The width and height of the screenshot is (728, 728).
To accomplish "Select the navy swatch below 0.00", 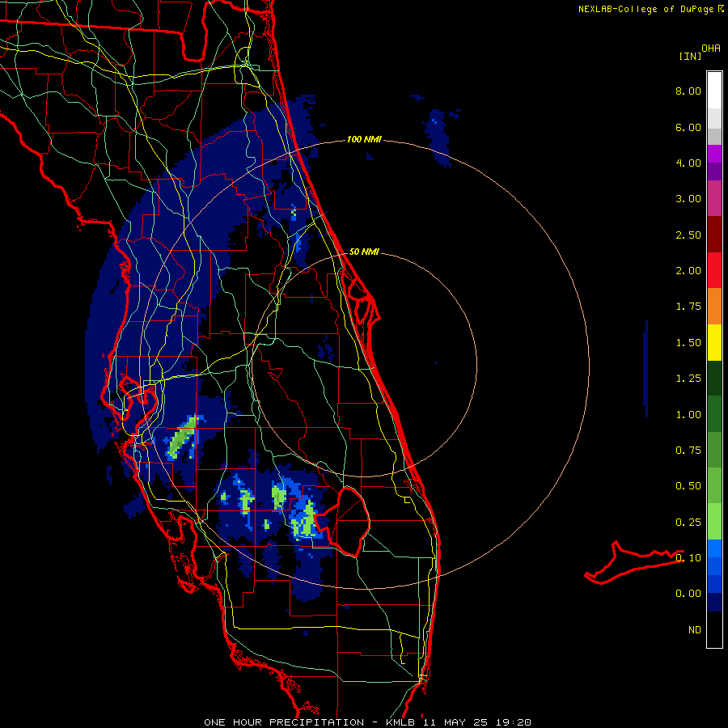I will tap(714, 603).
